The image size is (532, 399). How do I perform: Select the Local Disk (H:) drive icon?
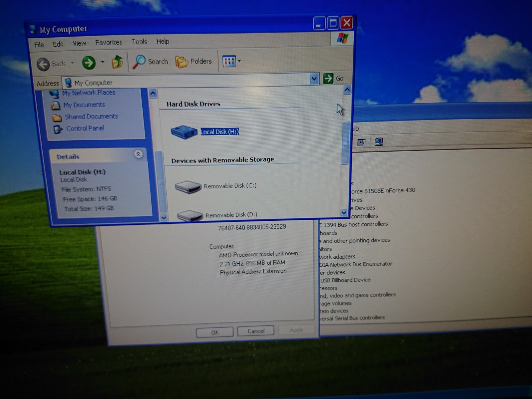click(184, 132)
